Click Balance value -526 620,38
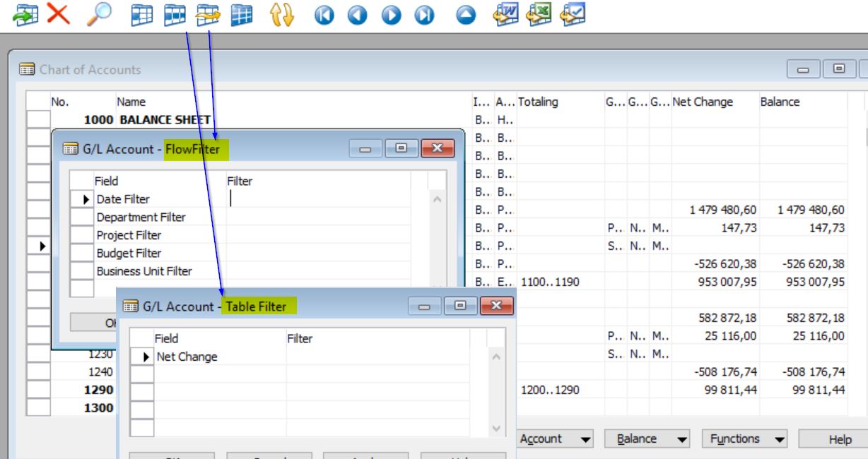This screenshot has width=868, height=459. click(814, 263)
